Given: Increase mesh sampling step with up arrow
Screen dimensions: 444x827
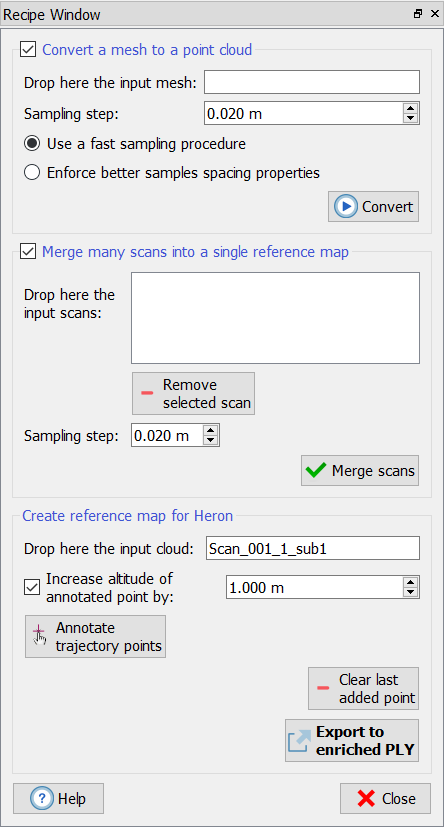Looking at the screenshot, I should 410,108.
